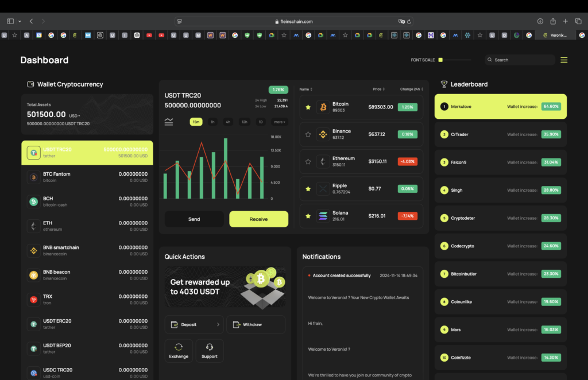
Task: Click the Ethereum coin icon in market list
Action: click(323, 161)
